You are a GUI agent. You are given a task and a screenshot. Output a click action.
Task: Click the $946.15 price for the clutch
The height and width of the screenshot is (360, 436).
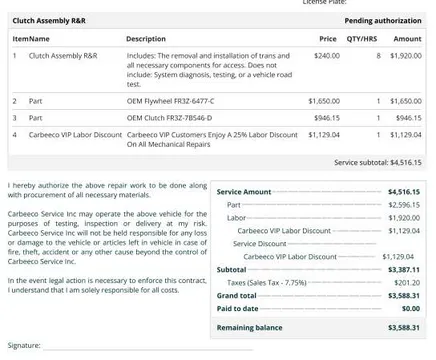(x=327, y=118)
